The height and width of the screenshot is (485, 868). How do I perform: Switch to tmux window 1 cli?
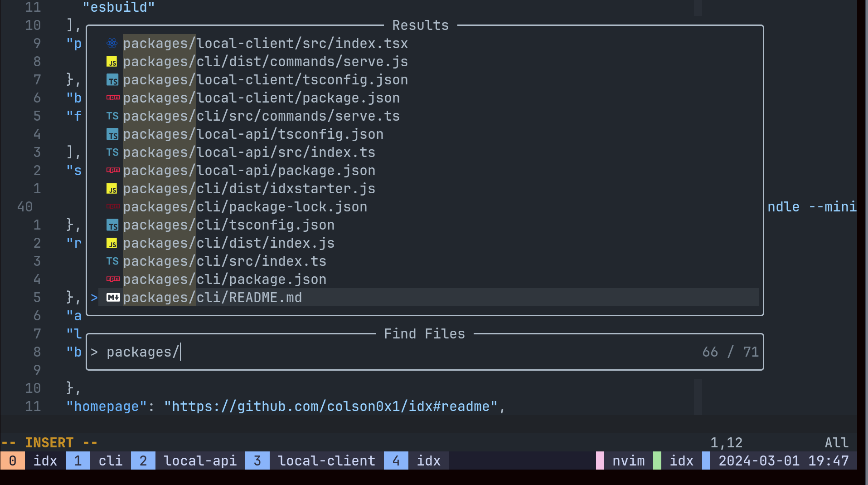point(98,461)
